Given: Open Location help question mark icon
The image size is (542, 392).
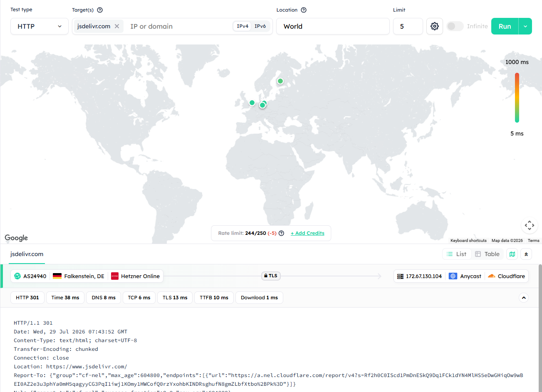Looking at the screenshot, I should click(304, 10).
